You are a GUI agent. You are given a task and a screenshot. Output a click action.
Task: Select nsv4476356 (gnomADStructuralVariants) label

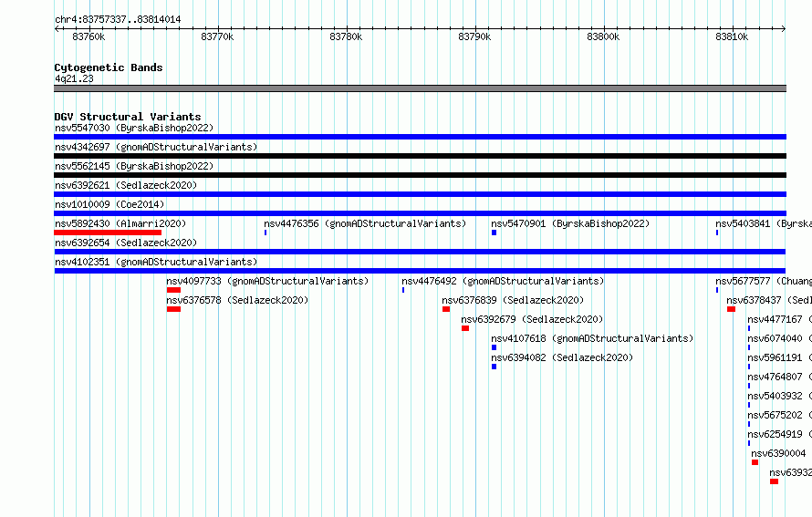tap(365, 223)
